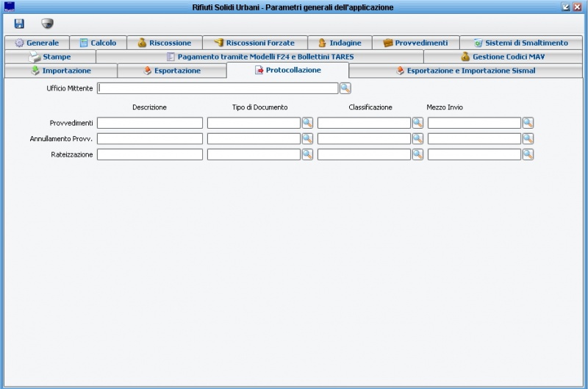This screenshot has height=389, width=588.
Task: Search Tipo di Documento for Provvedimenti
Action: (x=307, y=123)
